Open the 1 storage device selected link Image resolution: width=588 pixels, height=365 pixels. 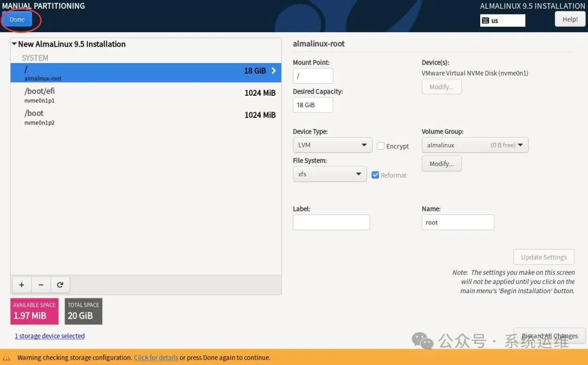pos(50,336)
